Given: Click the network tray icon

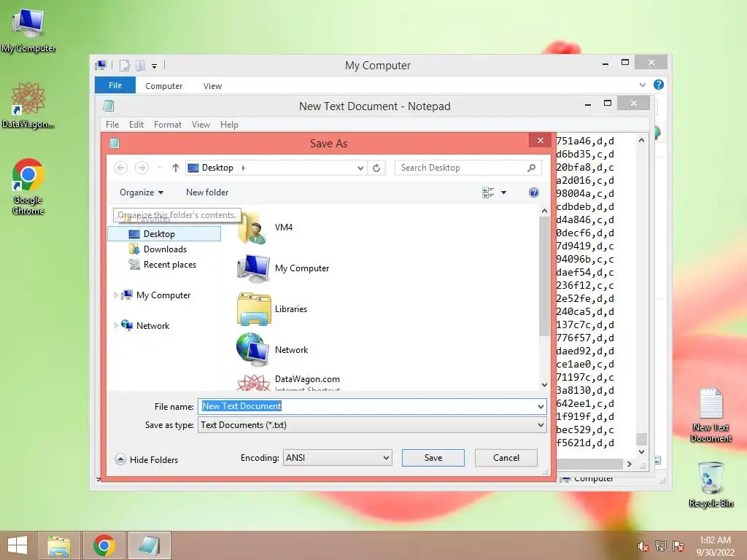Looking at the screenshot, I should (661, 545).
